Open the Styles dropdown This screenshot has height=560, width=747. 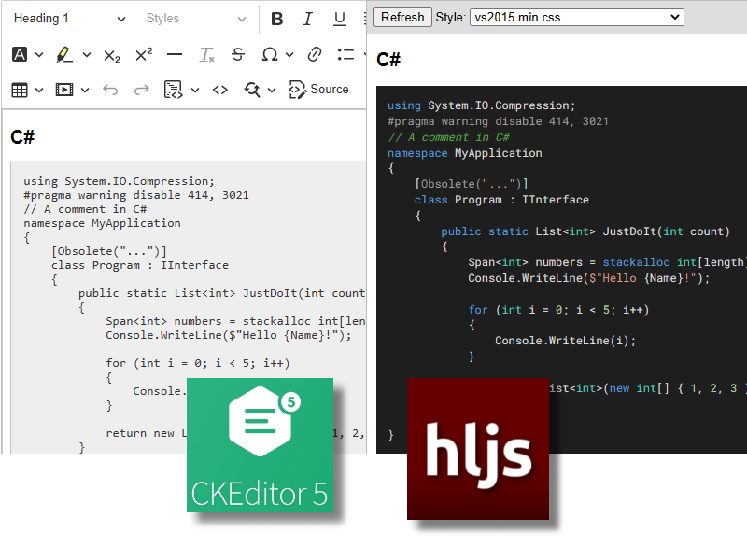tap(195, 19)
